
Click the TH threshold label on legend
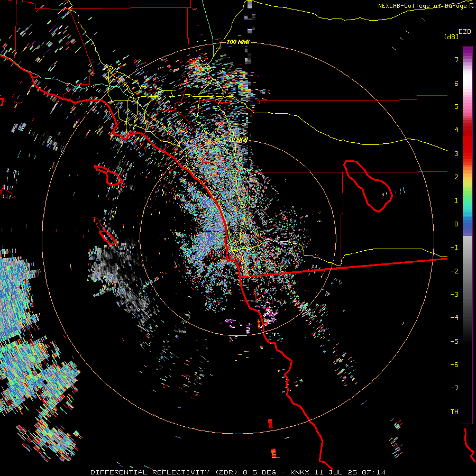pos(454,412)
